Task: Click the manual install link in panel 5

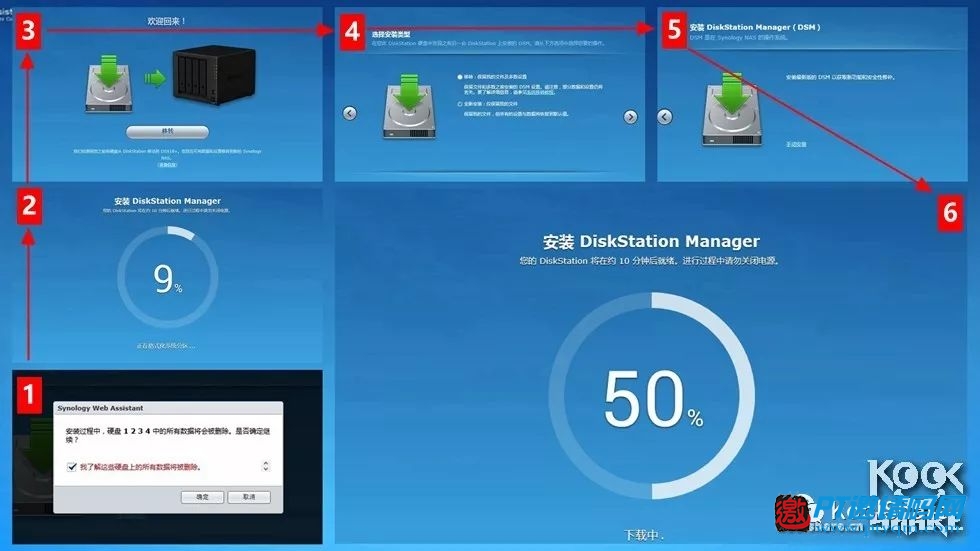Action: (796, 144)
